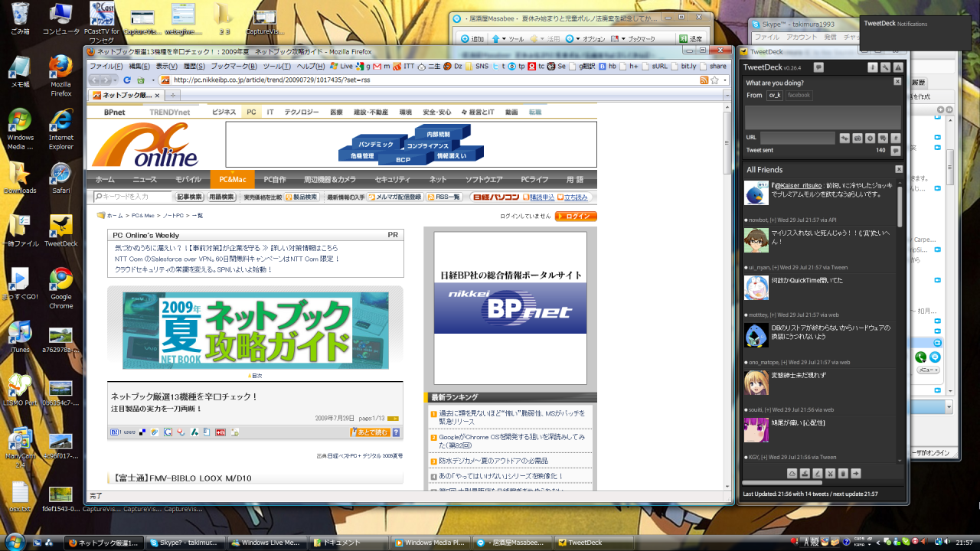This screenshot has height=551, width=980.
Task: Click the orange ログイン button
Action: point(576,217)
